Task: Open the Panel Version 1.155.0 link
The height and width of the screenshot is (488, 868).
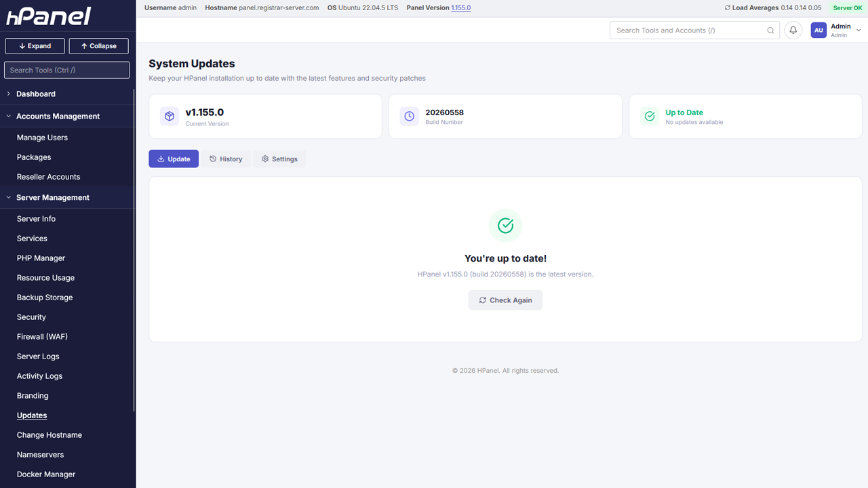Action: tap(461, 8)
